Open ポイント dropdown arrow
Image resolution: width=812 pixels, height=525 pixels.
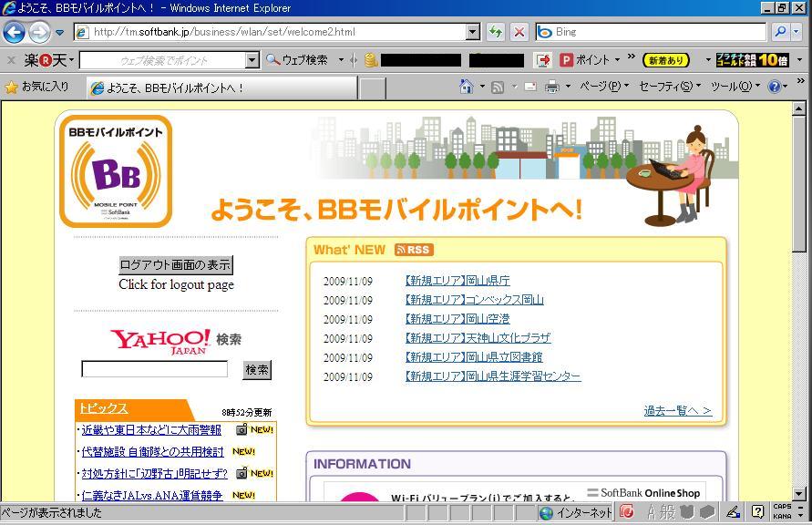617,60
